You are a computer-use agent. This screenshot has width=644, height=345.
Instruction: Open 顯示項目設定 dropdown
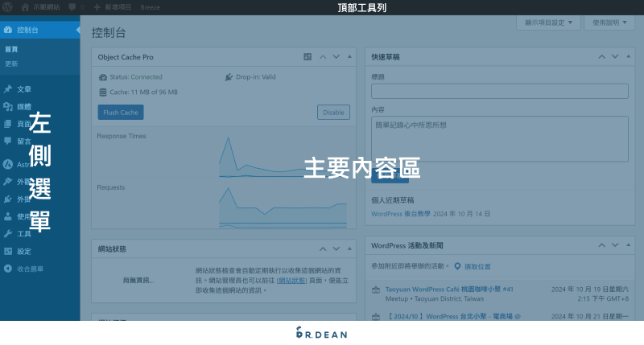tap(548, 23)
